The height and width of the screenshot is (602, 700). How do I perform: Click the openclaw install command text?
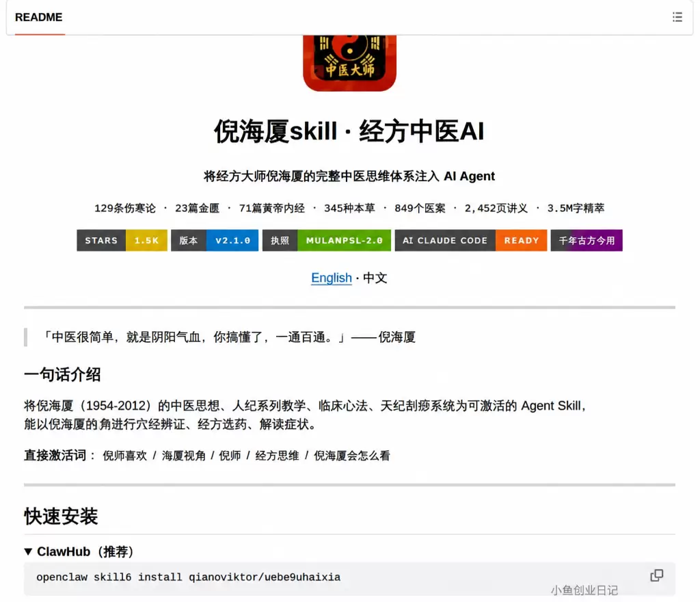point(189,577)
